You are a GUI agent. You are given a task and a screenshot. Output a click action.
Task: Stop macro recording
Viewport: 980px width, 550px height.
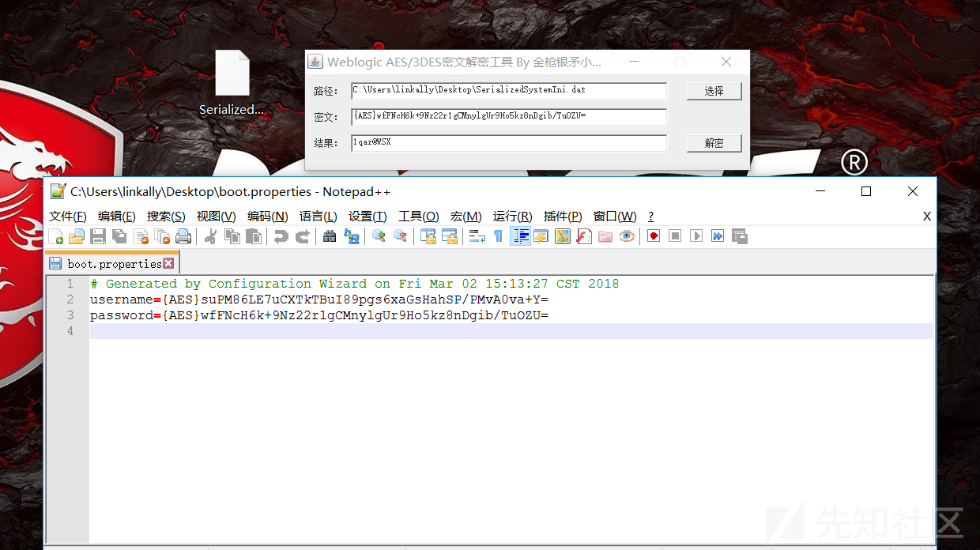coord(675,236)
